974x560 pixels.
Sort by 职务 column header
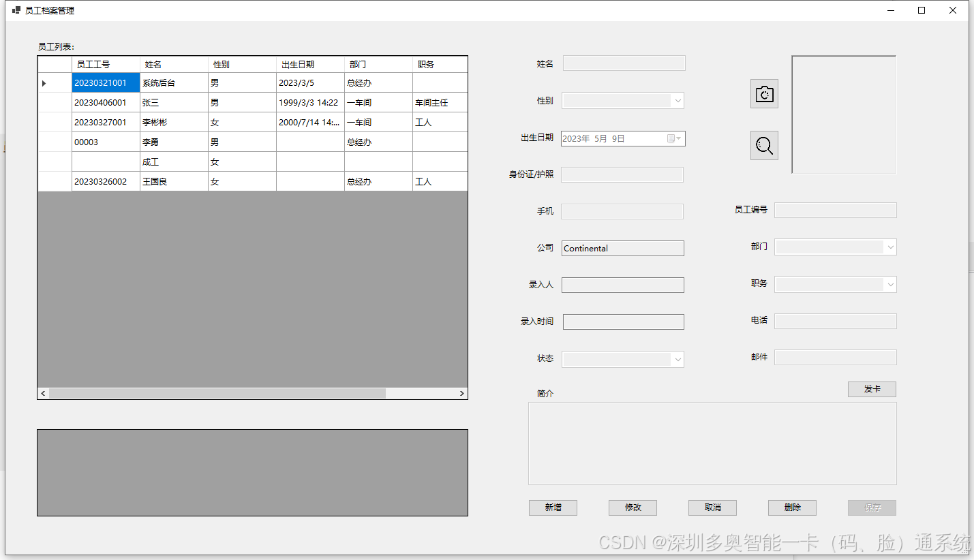tap(440, 64)
